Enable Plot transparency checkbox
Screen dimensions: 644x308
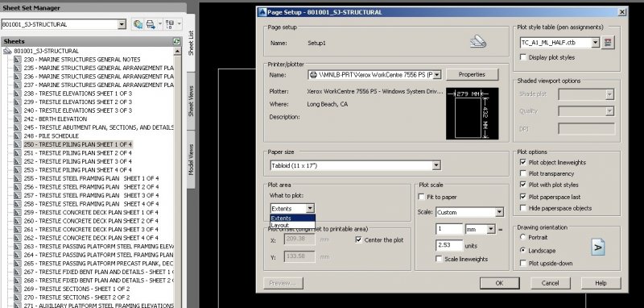coord(523,174)
